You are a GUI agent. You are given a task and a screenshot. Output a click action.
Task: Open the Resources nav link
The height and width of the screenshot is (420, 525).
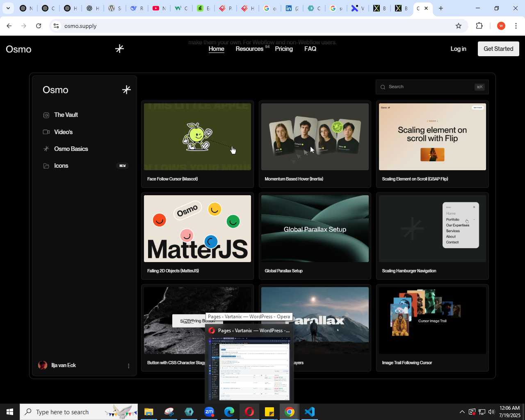pyautogui.click(x=249, y=49)
